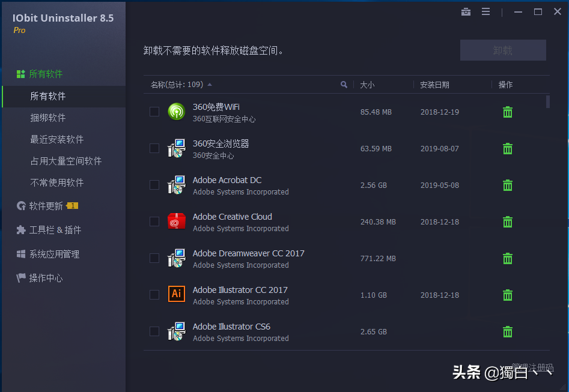Open 工具栏 & 插件 via its puzzle icon

coord(20,230)
